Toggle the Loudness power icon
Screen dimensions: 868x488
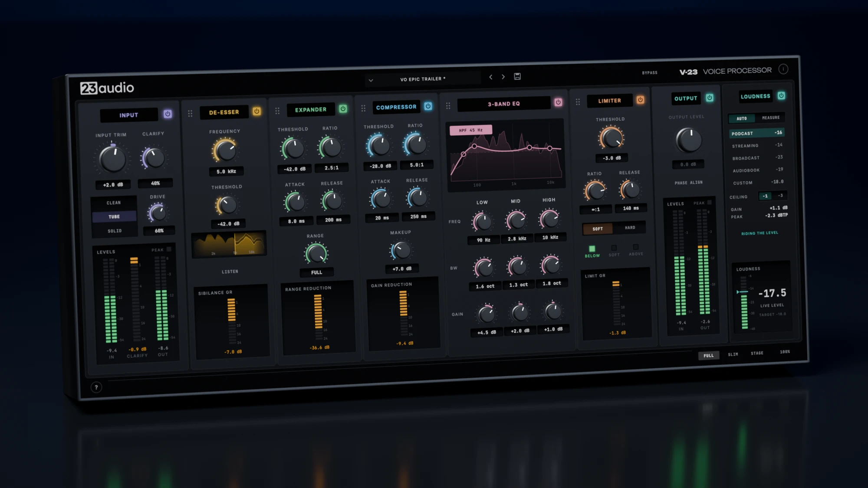coord(781,95)
